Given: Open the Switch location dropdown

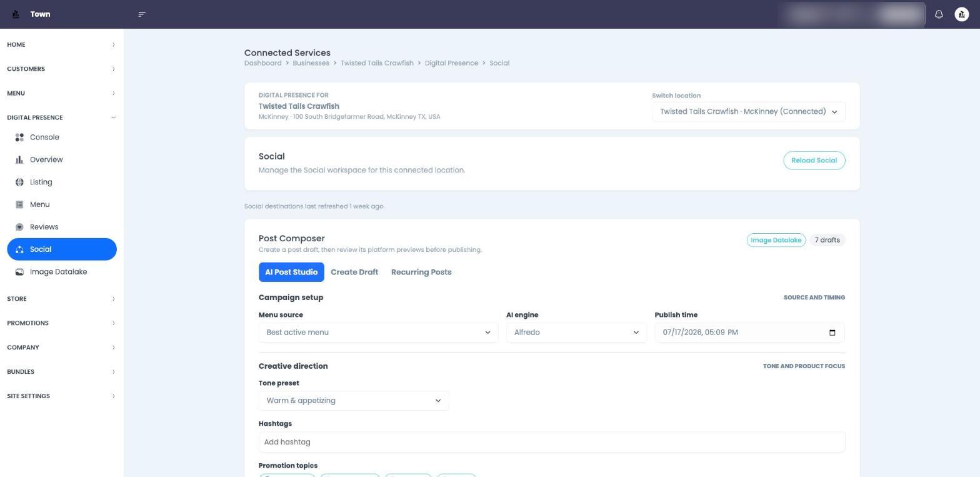Looking at the screenshot, I should click(x=749, y=112).
